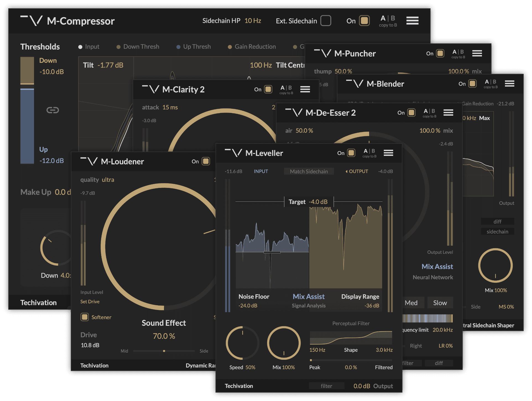Click the M-Puncher logo icon
The height and width of the screenshot is (401, 532).
point(323,53)
